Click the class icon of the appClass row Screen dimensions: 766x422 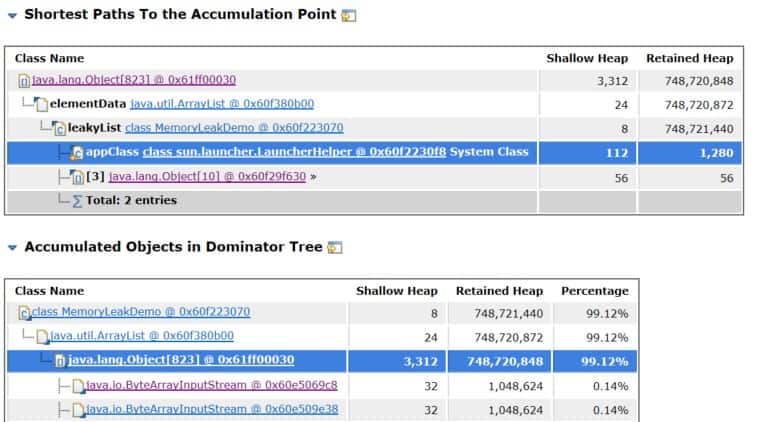point(76,153)
